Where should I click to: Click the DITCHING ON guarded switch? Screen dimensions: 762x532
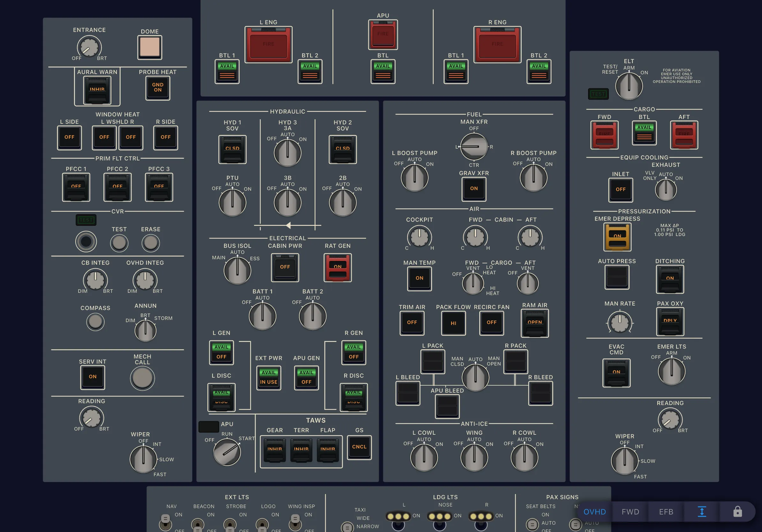click(670, 279)
